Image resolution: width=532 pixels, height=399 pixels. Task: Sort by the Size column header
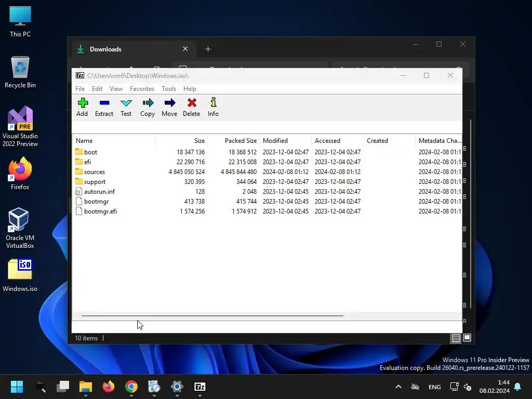pyautogui.click(x=181, y=140)
